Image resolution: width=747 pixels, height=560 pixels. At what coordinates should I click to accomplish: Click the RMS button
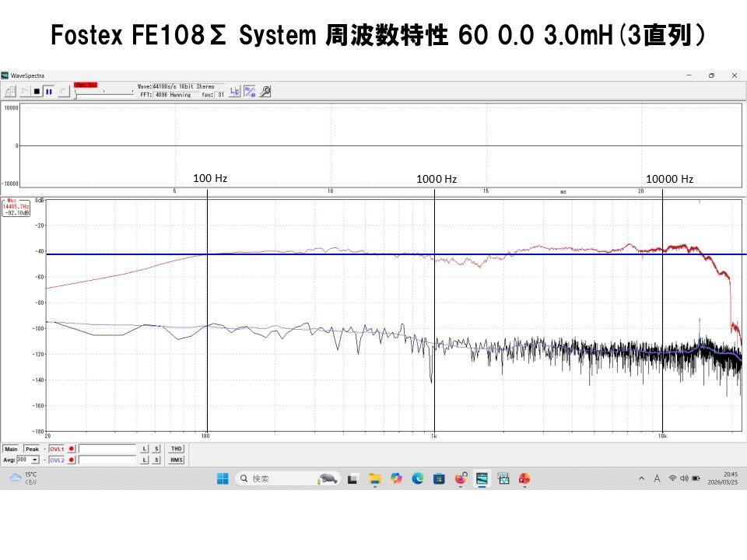click(177, 460)
